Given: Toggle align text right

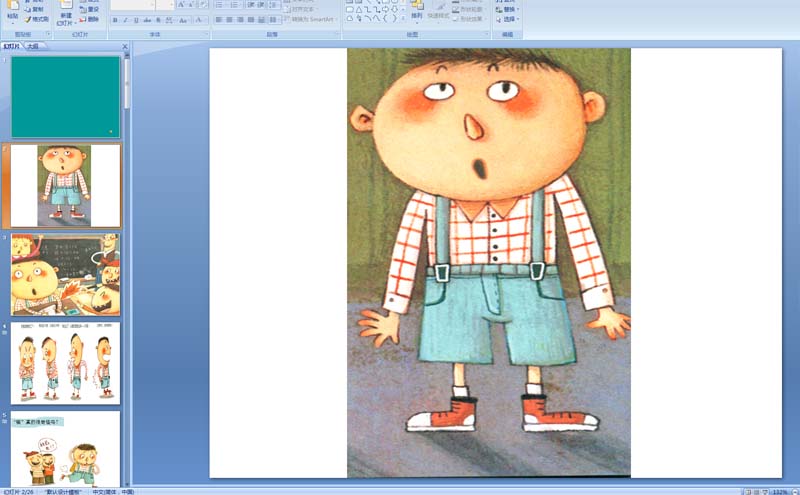Looking at the screenshot, I should coord(240,19).
